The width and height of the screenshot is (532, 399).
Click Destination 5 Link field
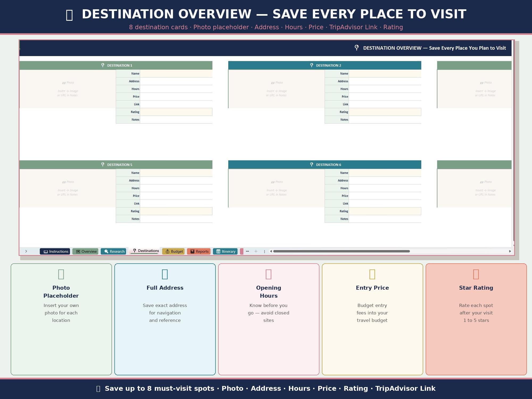(176, 203)
